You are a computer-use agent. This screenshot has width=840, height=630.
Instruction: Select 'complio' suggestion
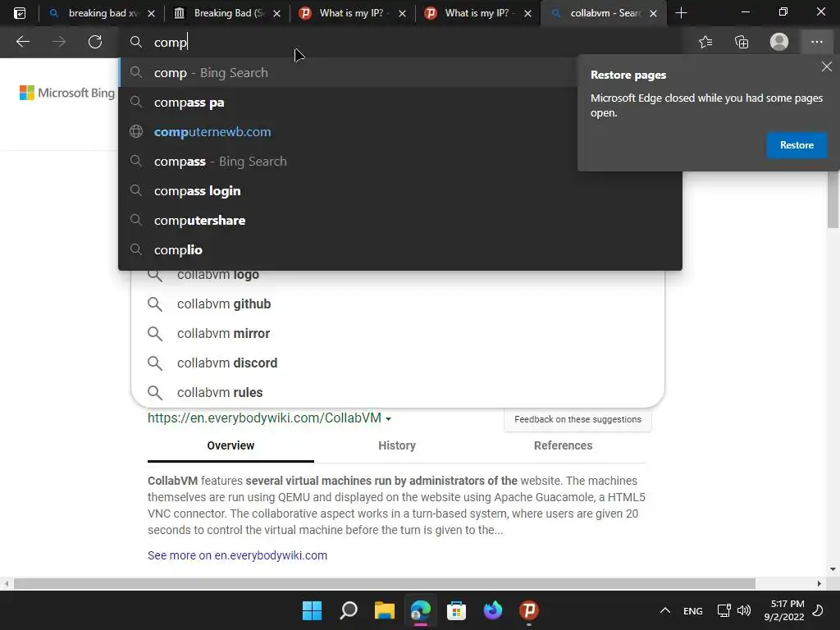(x=400, y=249)
